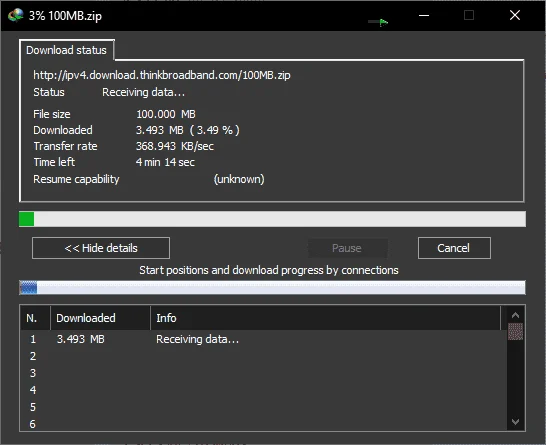Viewport: 546px width, 445px height.
Task: Click the Info column header
Action: [x=325, y=318]
